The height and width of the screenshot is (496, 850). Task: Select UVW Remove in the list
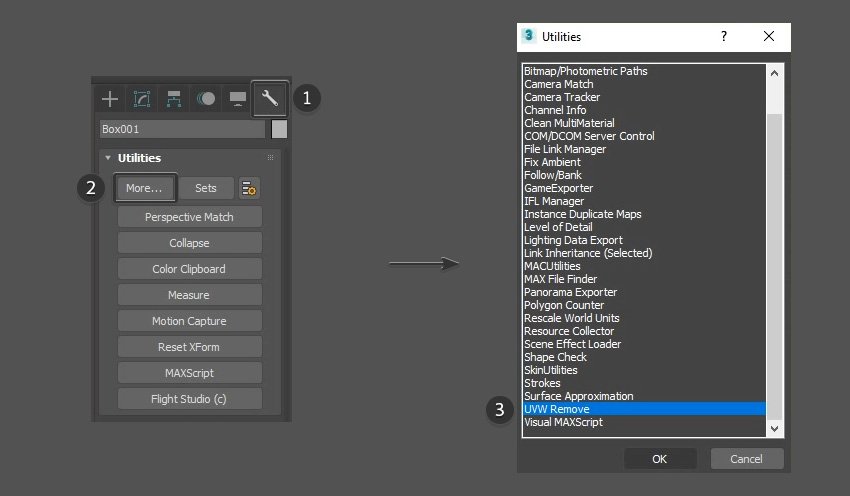click(643, 409)
